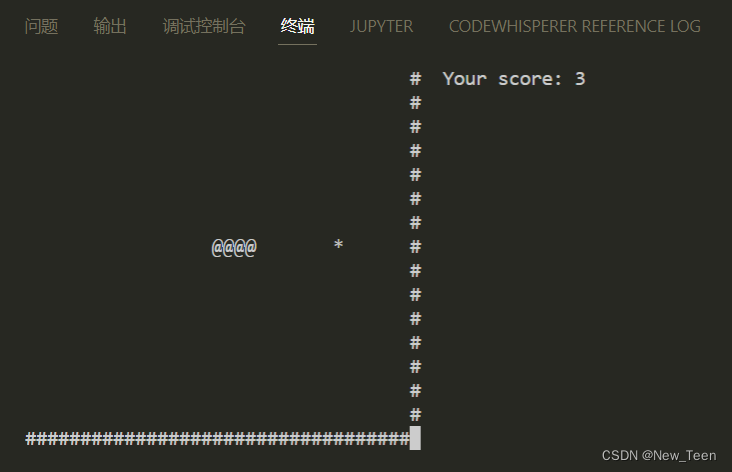Open the 问题 (Problems) tab
The width and height of the screenshot is (732, 472).
(x=41, y=26)
